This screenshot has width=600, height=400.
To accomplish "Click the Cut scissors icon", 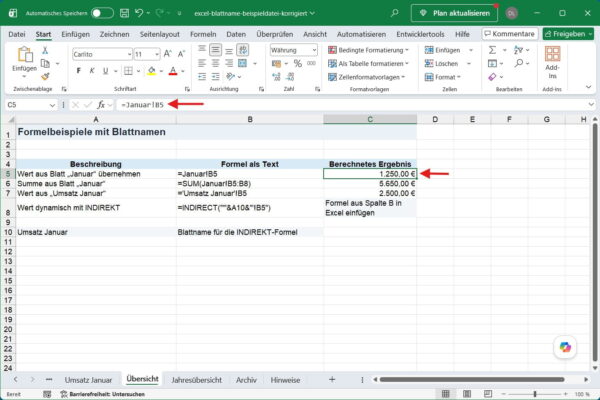I will pyautogui.click(x=45, y=50).
